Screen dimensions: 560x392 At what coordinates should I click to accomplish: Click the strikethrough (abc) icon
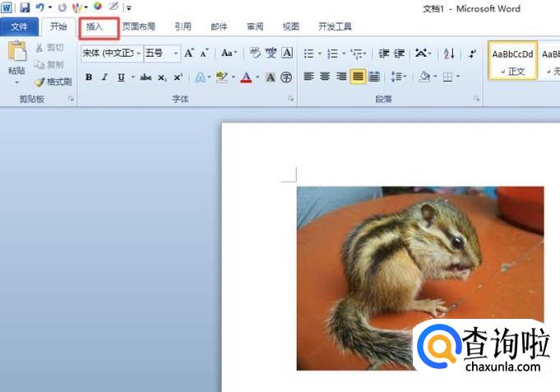146,77
